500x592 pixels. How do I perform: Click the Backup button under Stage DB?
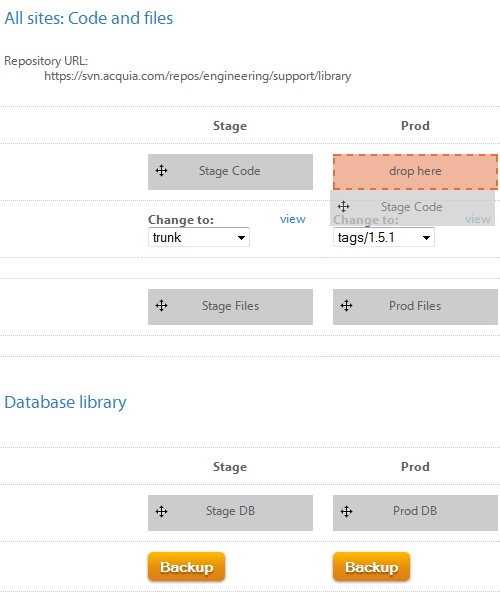[187, 567]
